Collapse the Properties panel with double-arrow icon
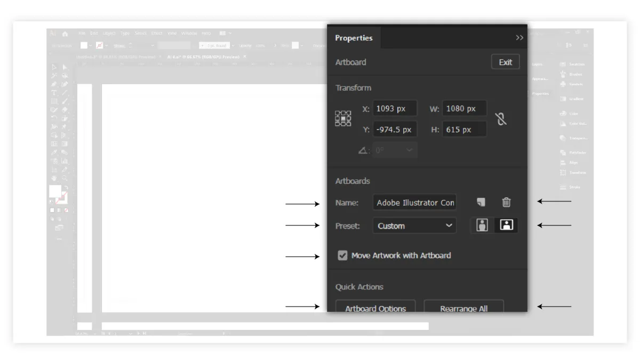The image size is (640, 364). pyautogui.click(x=519, y=38)
